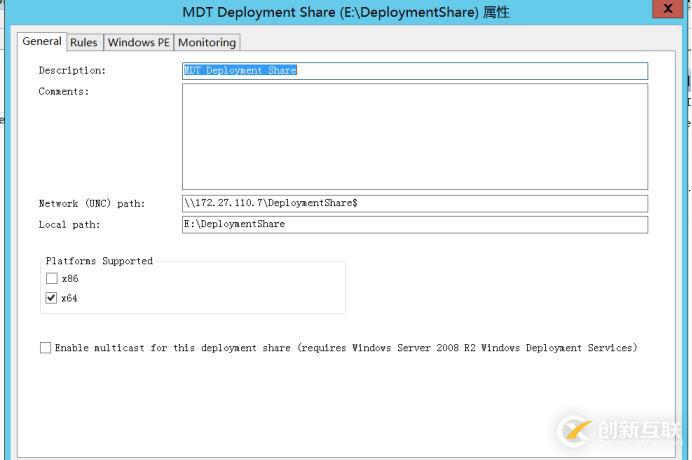Screen dimensions: 692x460
Task: Enable the x86 platform checkbox
Action: 52,278
